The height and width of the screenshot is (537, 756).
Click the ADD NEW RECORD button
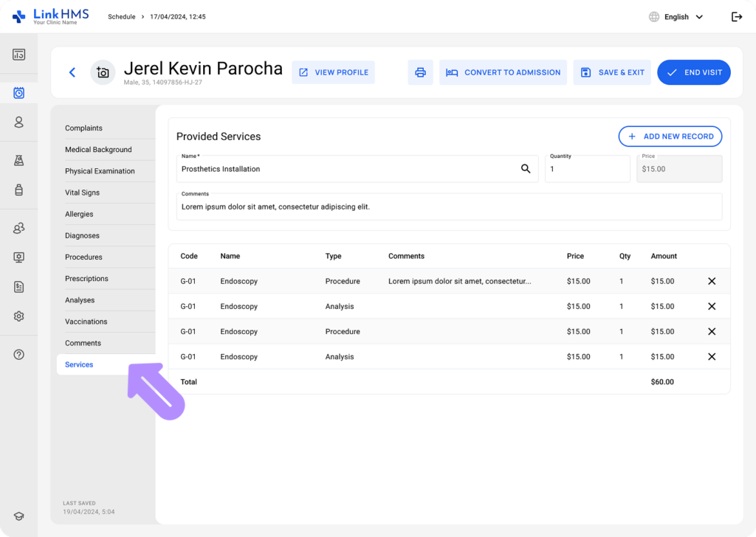670,136
